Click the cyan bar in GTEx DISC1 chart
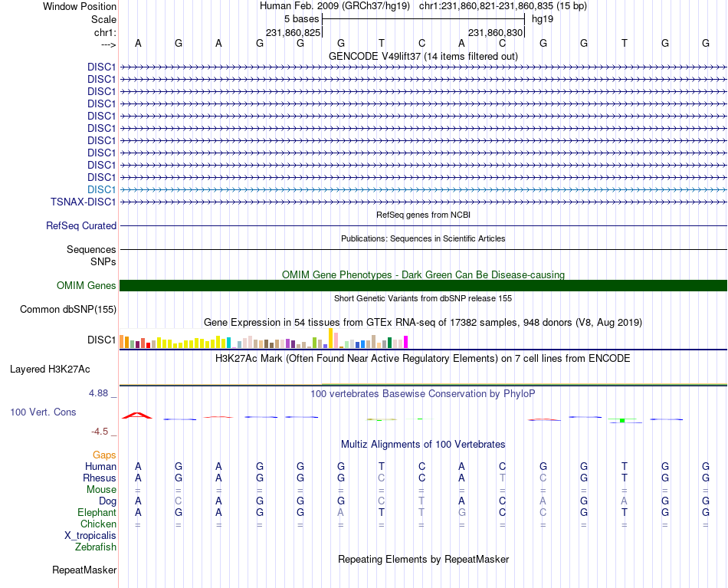Image resolution: width=728 pixels, height=588 pixels. 229,343
